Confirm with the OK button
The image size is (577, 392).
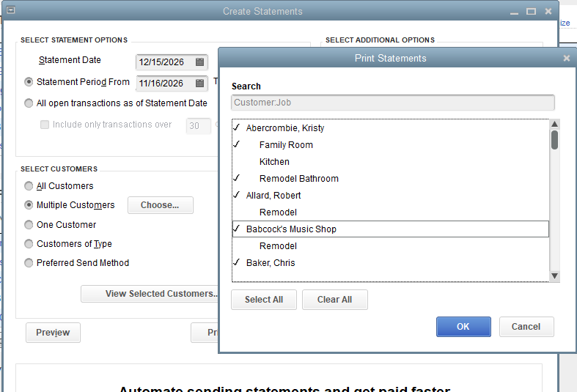click(463, 327)
